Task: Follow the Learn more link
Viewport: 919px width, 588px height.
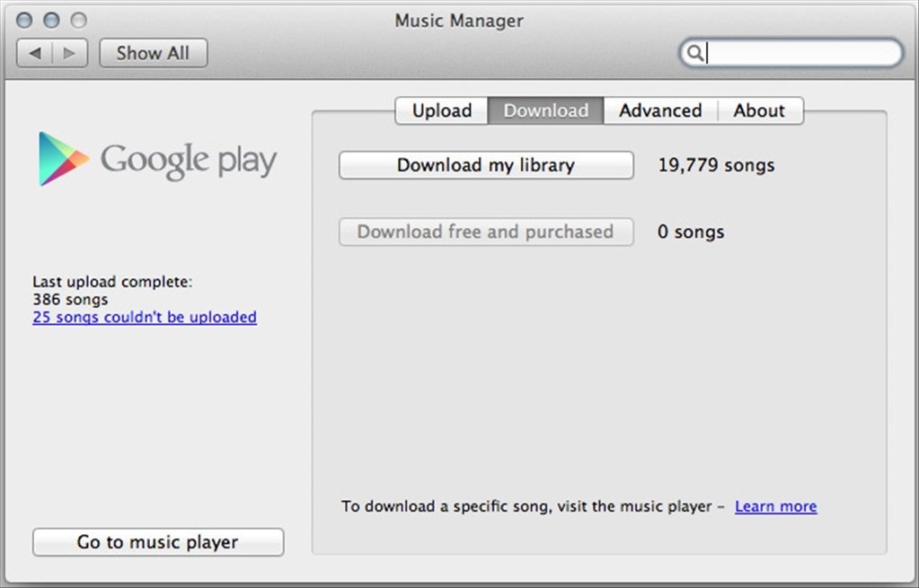Action: click(x=776, y=506)
